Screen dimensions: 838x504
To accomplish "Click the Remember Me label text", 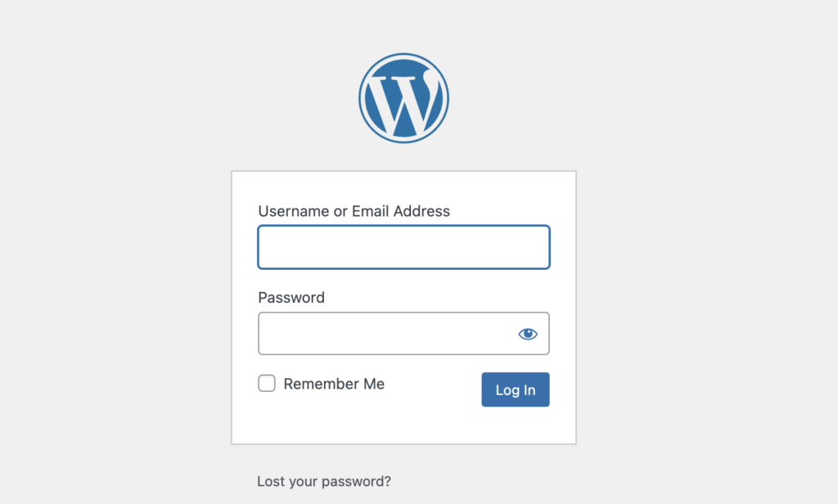I will pyautogui.click(x=334, y=384).
